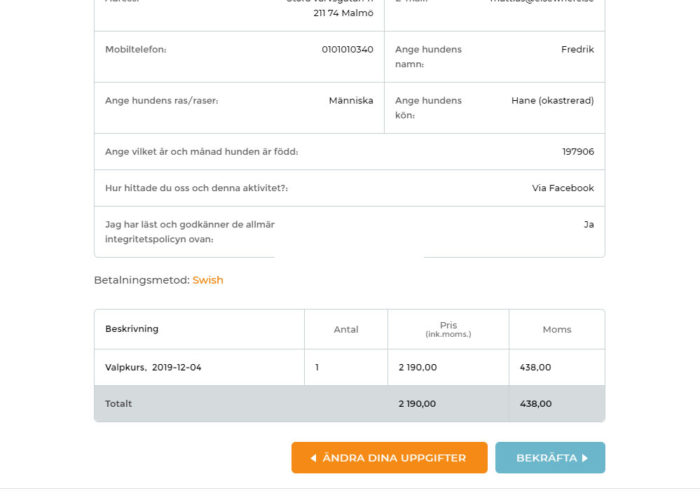Click the BEKRÄFTA confirm button
700x500 pixels.
pos(550,458)
